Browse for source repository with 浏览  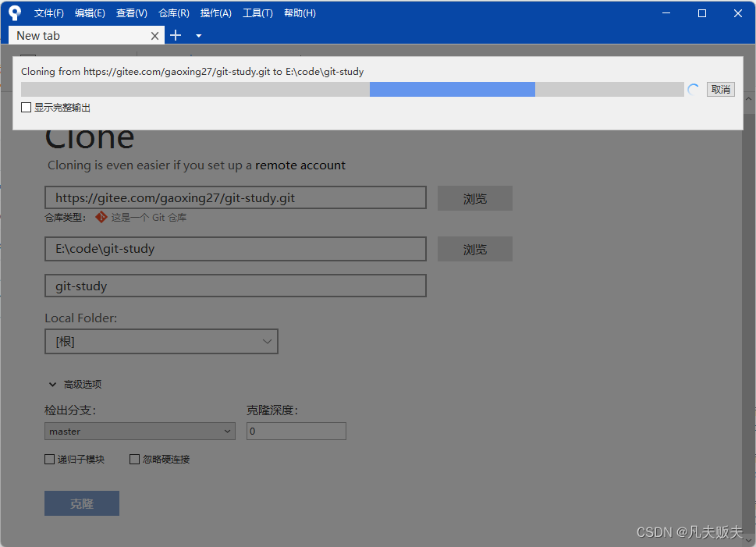click(x=475, y=198)
